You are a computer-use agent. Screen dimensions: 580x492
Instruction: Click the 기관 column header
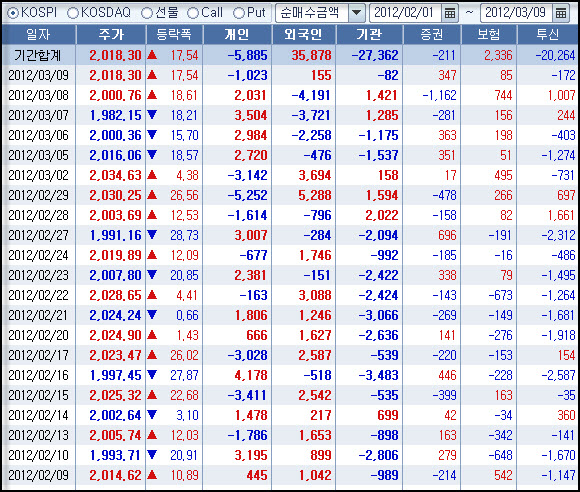(369, 34)
